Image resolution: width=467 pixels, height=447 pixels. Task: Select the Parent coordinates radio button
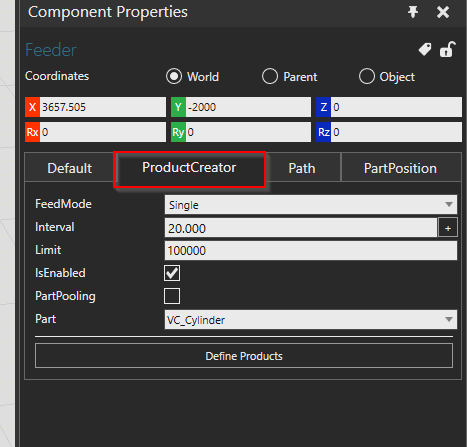pyautogui.click(x=270, y=76)
